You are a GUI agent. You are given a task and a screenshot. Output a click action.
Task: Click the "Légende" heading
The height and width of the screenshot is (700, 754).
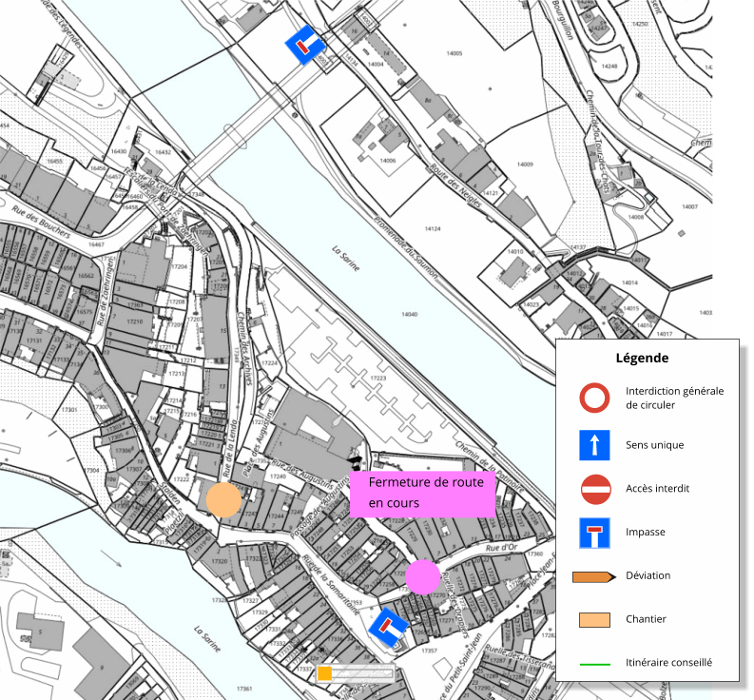pyautogui.click(x=642, y=359)
